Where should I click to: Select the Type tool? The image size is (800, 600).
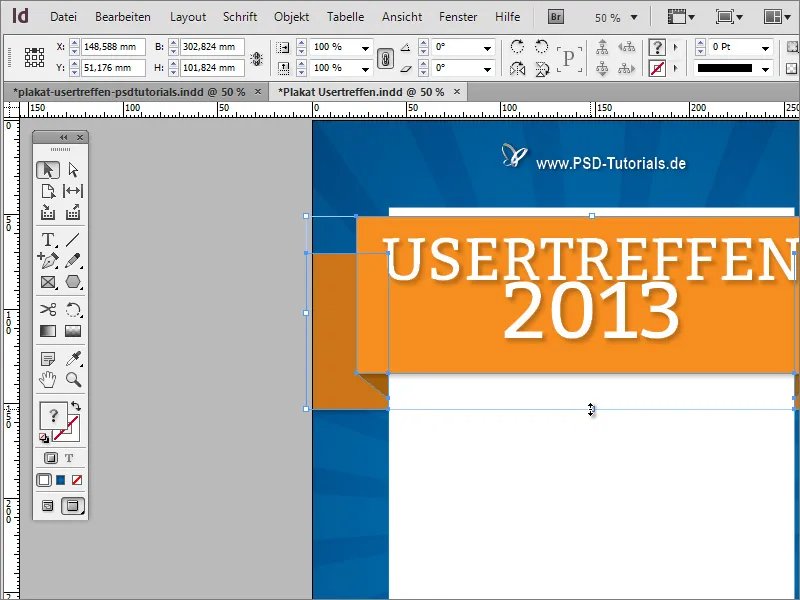pos(48,239)
